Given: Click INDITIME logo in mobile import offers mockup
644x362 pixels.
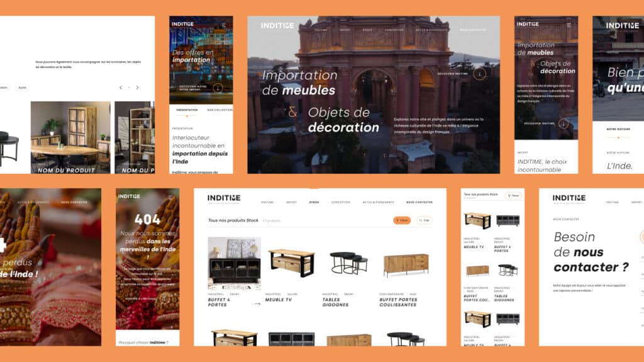Looking at the screenshot, I should [183, 25].
